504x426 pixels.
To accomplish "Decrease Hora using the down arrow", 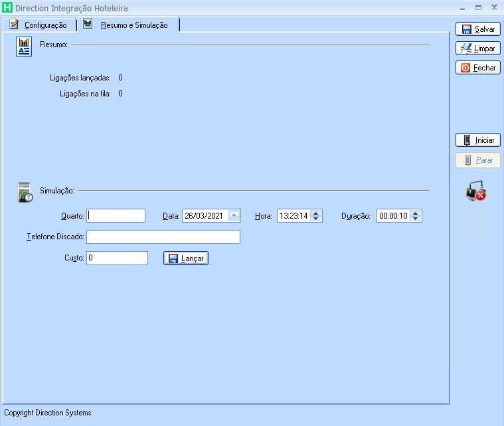I will [316, 219].
